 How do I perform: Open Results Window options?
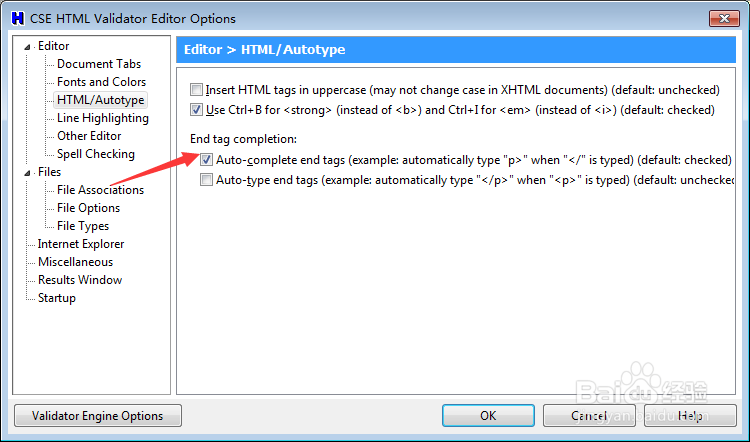click(79, 280)
